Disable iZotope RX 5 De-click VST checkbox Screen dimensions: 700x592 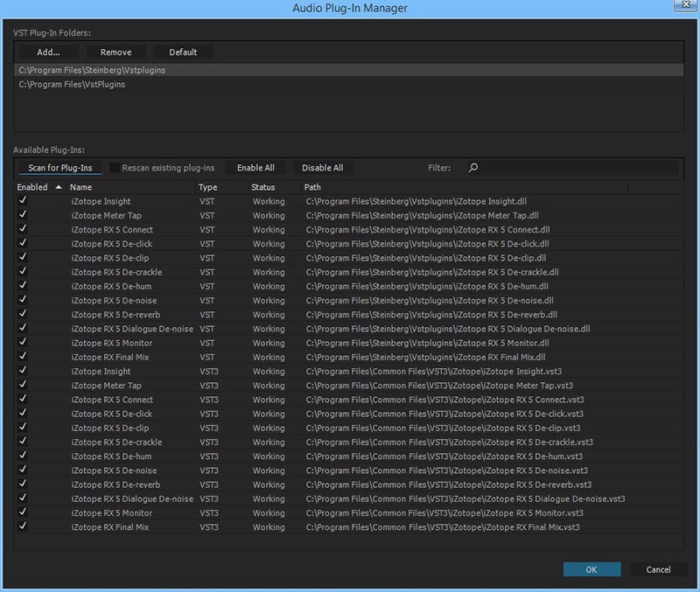point(23,243)
